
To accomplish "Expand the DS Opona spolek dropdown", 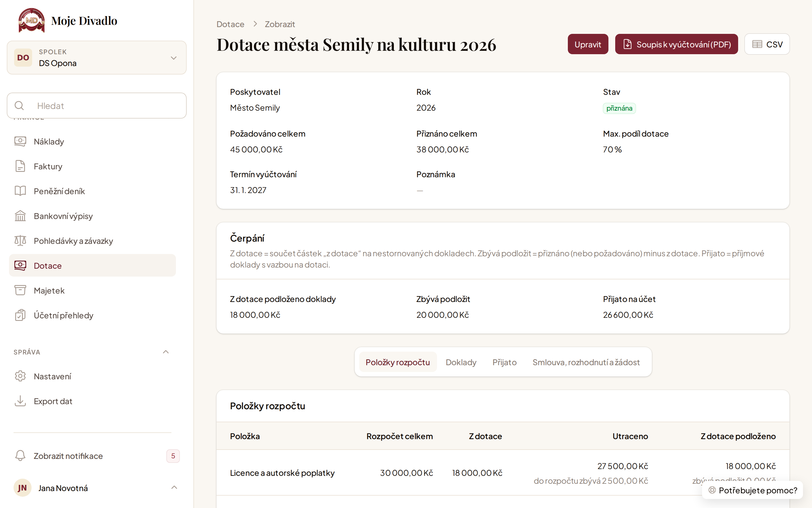I will (x=97, y=58).
